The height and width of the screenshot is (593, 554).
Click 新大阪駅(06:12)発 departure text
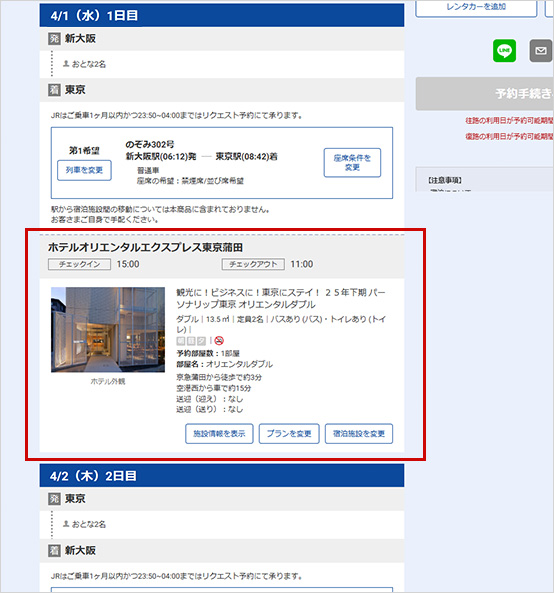(x=161, y=156)
